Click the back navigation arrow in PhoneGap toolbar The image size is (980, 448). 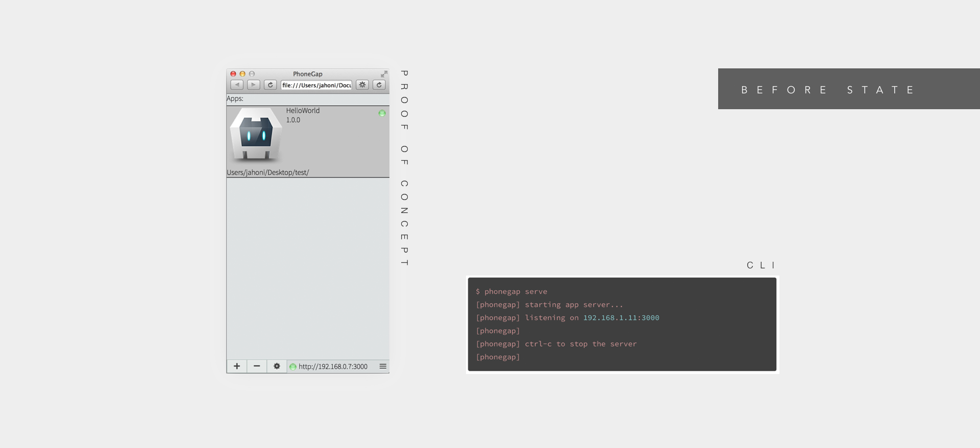tap(237, 85)
